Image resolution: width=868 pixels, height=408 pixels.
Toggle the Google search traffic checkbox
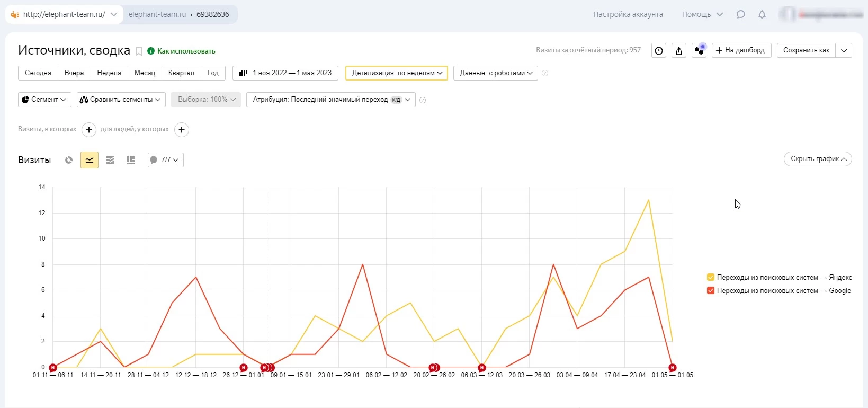711,290
